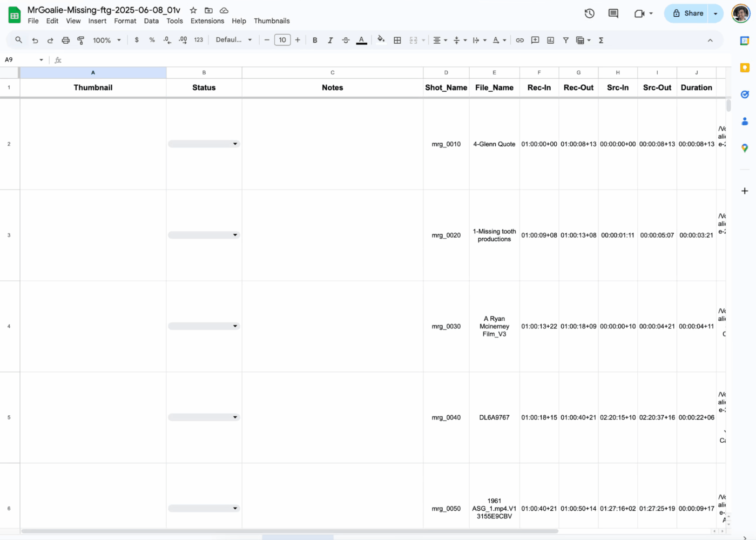Open Contacts side panel
Viewport: 756px width, 540px height.
coord(745,122)
